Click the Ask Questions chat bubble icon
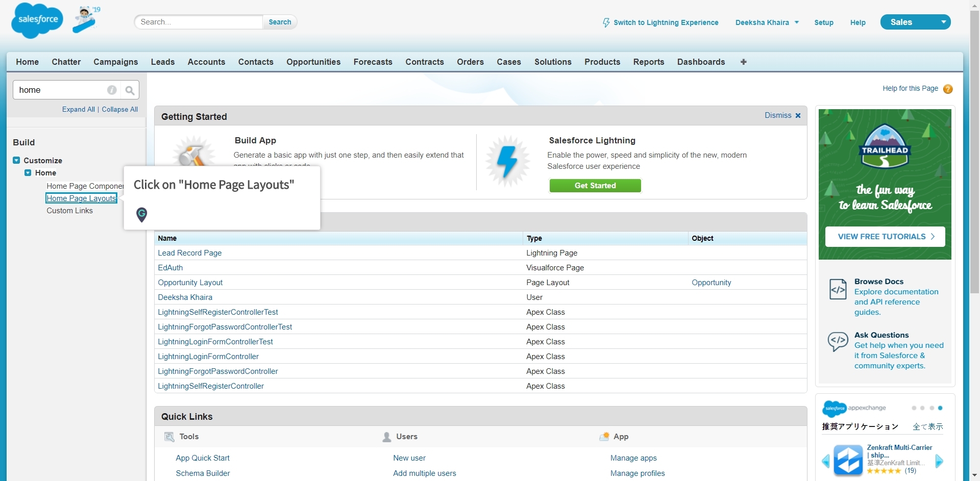Screen dimensions: 980x481 tap(838, 341)
